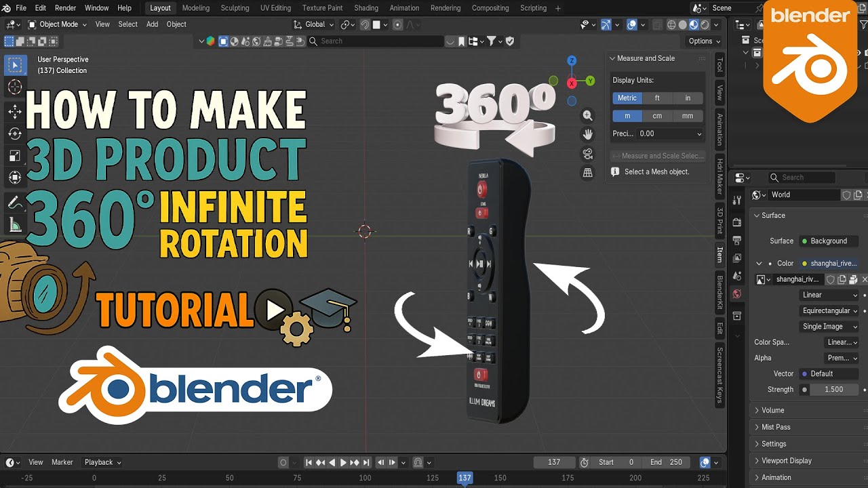The height and width of the screenshot is (488, 868).
Task: Toggle camera view icon in viewport
Action: (x=588, y=154)
